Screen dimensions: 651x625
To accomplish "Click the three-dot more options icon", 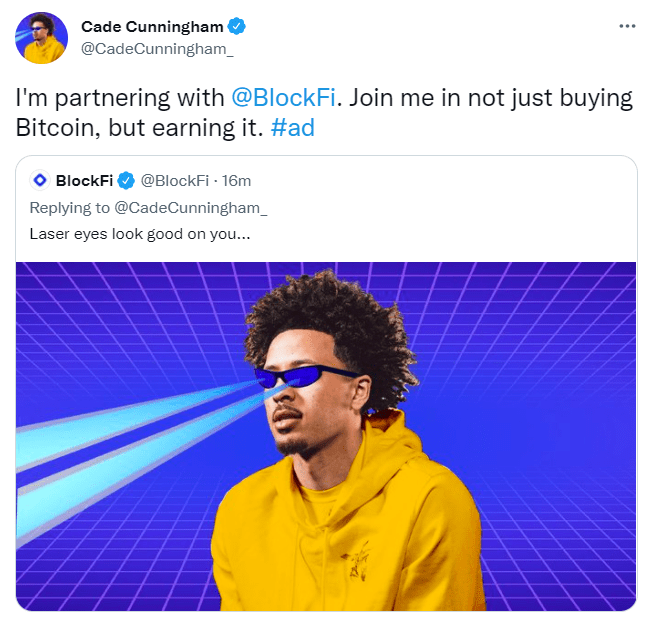I will [627, 26].
